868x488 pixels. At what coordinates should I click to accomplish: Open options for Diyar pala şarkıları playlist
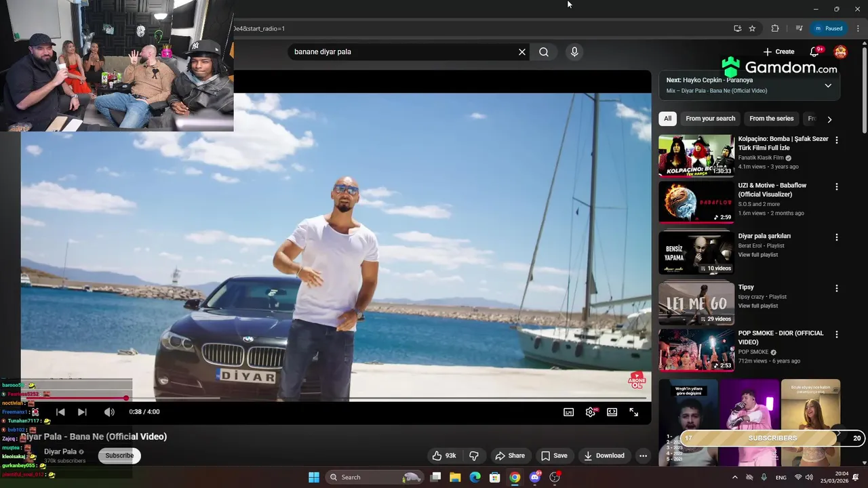836,237
